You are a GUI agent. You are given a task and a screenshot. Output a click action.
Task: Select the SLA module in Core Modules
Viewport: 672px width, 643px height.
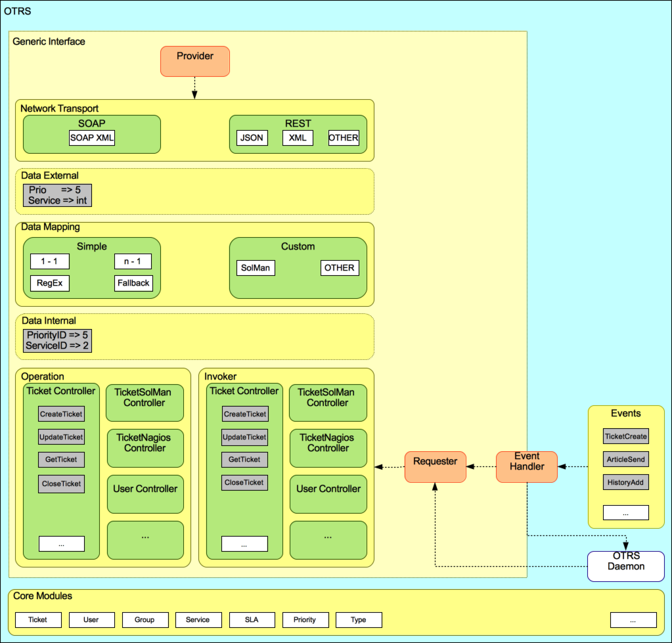click(252, 619)
